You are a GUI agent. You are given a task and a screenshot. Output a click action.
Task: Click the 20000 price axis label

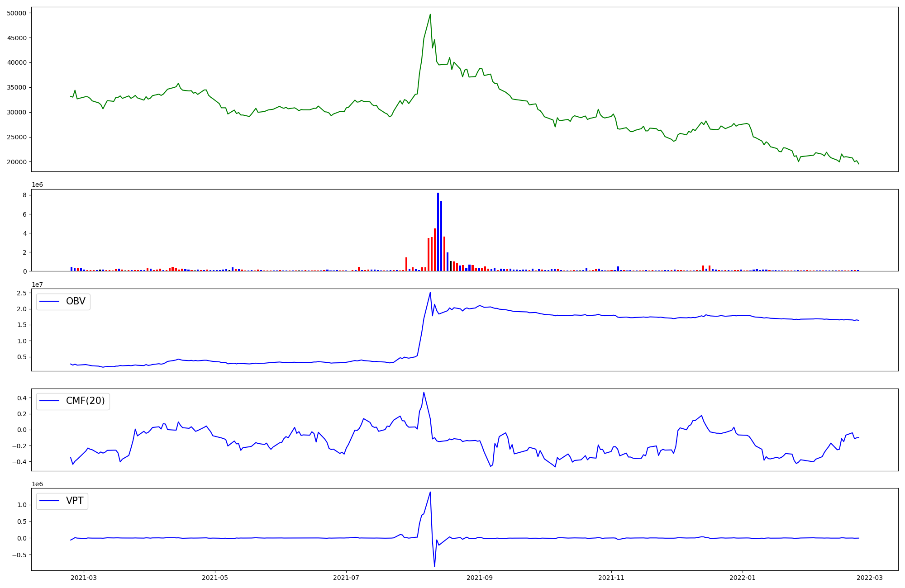click(x=17, y=162)
